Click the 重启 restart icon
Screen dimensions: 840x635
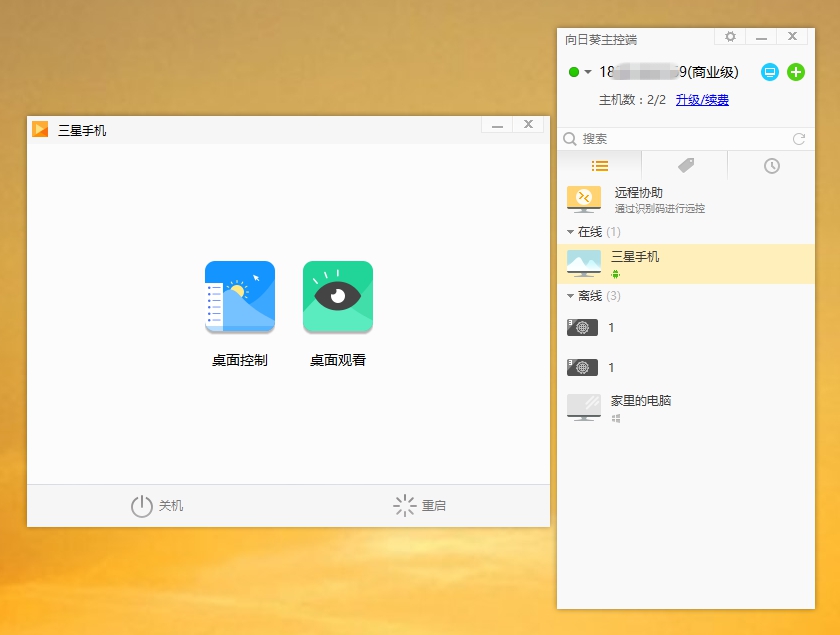click(404, 506)
